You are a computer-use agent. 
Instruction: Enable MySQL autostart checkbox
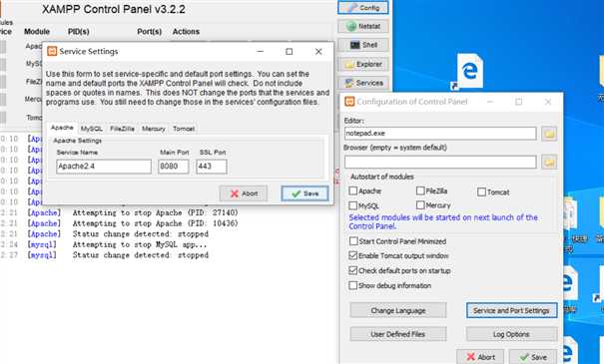point(353,205)
